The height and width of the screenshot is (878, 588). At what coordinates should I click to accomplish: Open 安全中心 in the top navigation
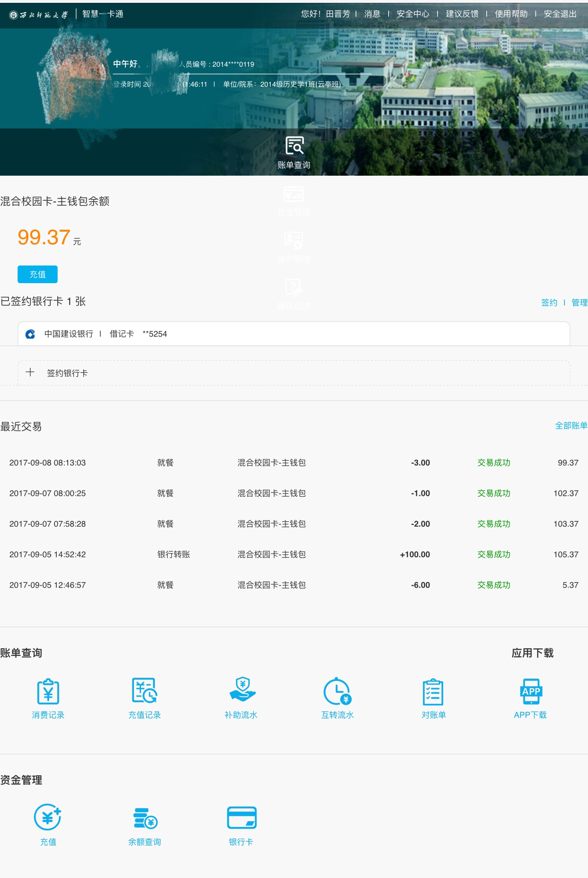pos(413,14)
